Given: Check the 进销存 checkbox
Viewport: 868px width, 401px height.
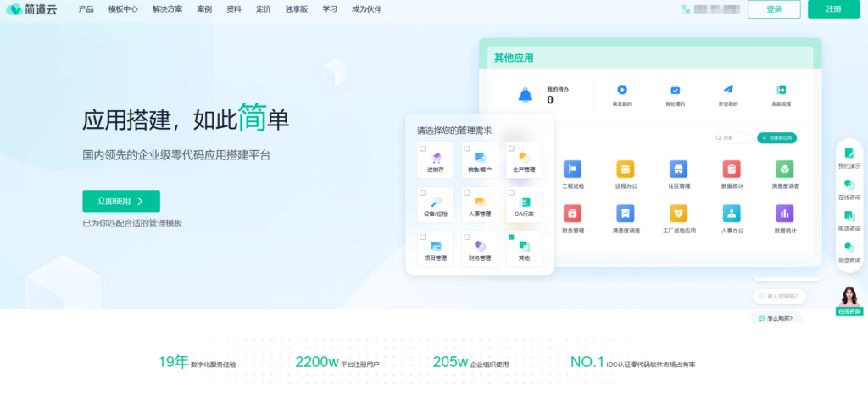Looking at the screenshot, I should [423, 148].
